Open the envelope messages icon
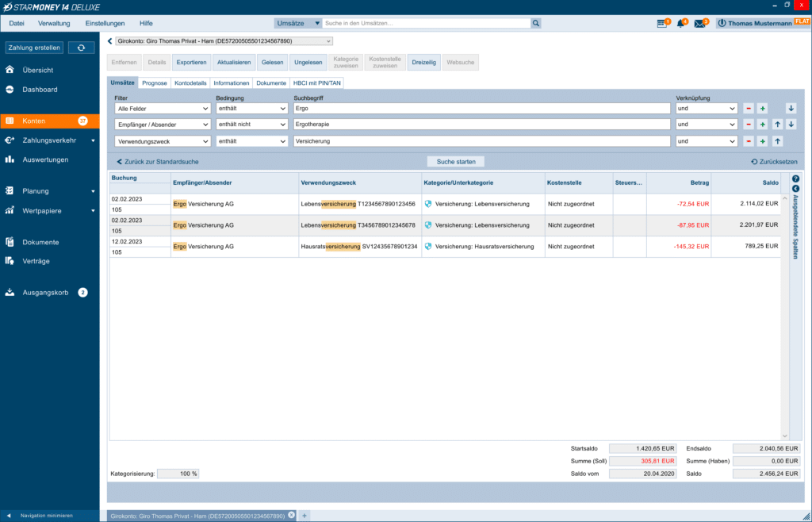The image size is (812, 522). [699, 24]
